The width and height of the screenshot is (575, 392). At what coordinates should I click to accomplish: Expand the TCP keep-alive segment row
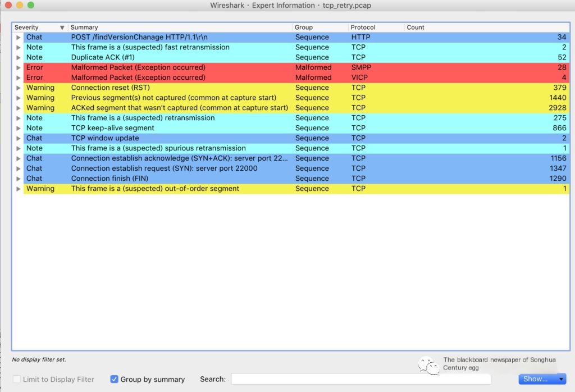click(19, 128)
